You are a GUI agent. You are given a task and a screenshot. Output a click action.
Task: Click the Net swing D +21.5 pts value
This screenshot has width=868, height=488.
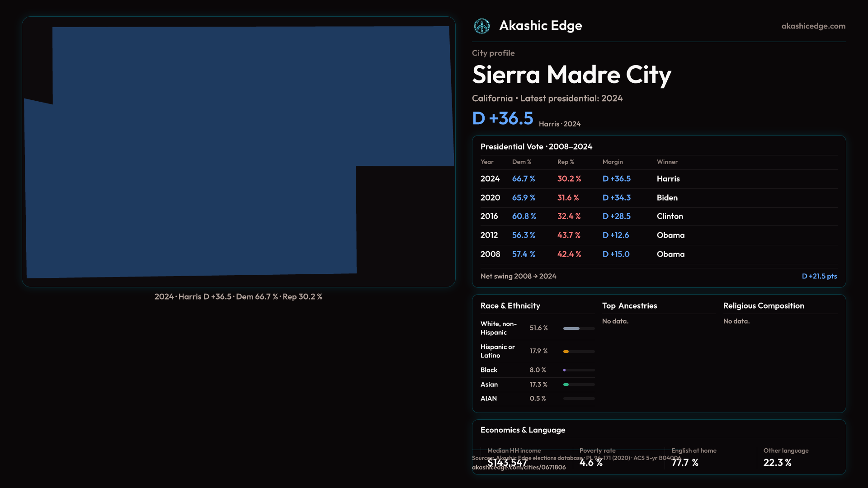click(819, 276)
